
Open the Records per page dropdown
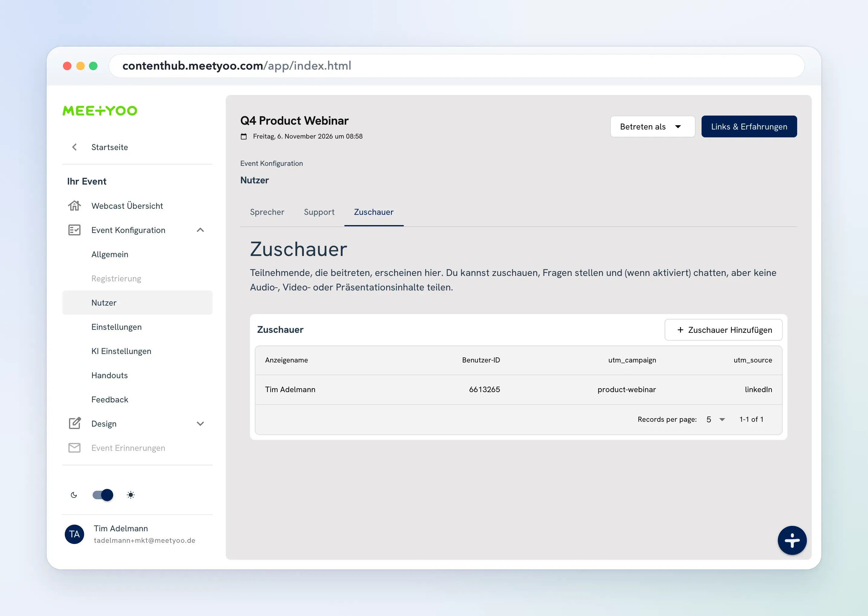click(715, 419)
